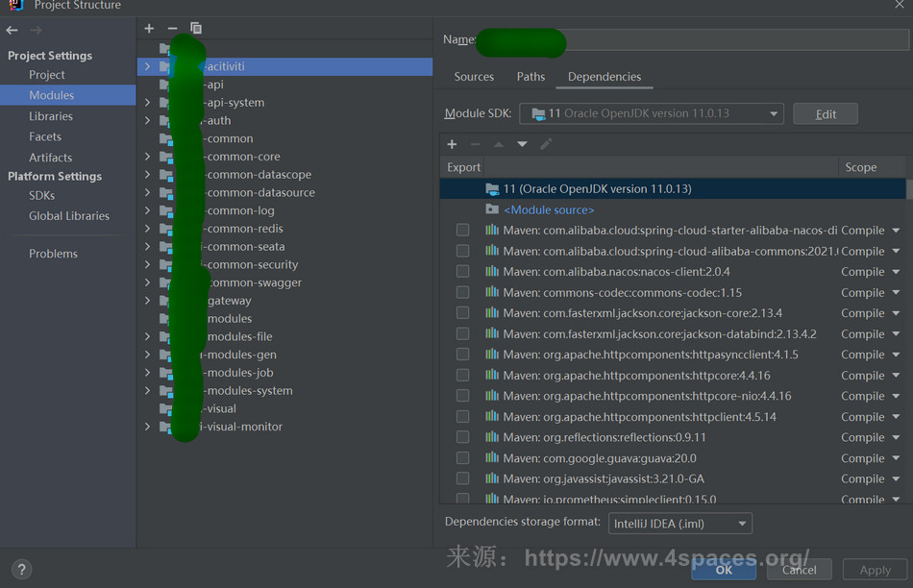This screenshot has height=588, width=913.
Task: Click the copy module icon
Action: [196, 29]
